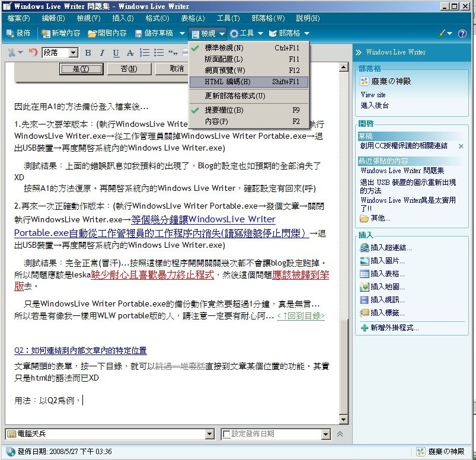Click the 新增內容 new post icon

pos(46,33)
